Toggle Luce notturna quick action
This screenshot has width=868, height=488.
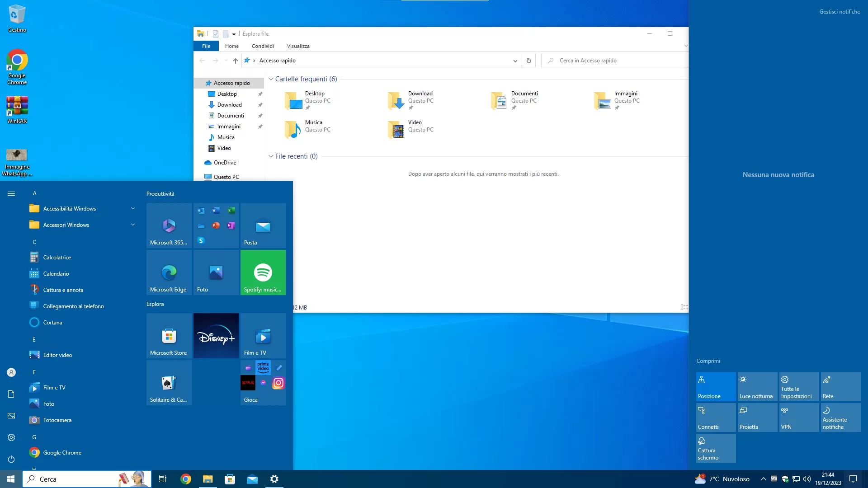[757, 387]
